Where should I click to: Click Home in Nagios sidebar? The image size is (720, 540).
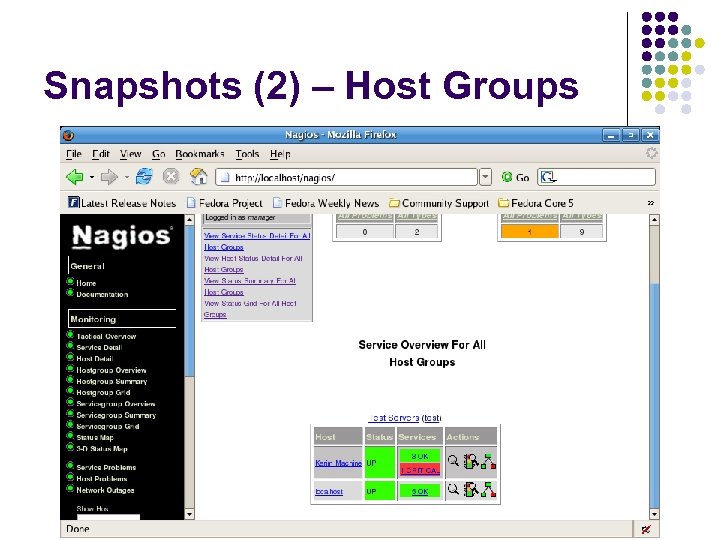click(86, 283)
